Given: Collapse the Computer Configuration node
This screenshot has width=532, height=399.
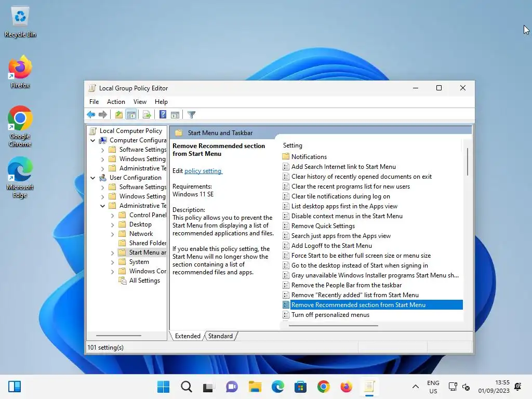Looking at the screenshot, I should click(92, 140).
